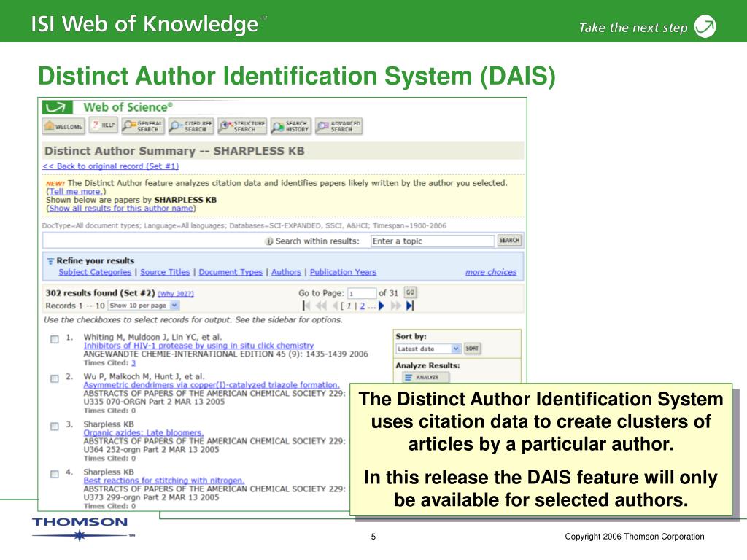
Task: Click the SORT button
Action: tap(472, 349)
